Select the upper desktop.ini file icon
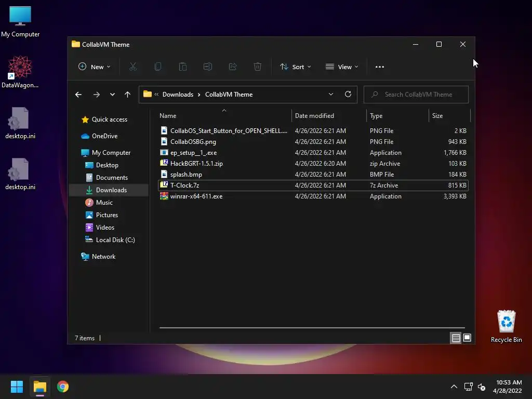 click(20, 123)
